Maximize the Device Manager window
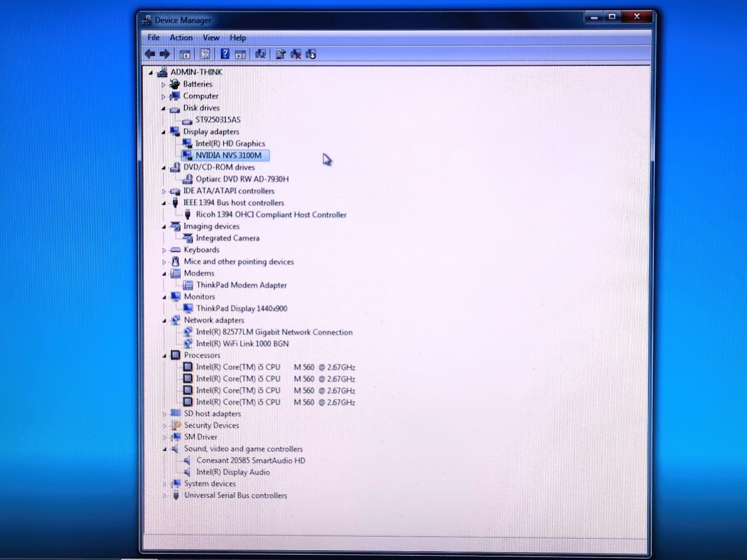 coord(612,17)
